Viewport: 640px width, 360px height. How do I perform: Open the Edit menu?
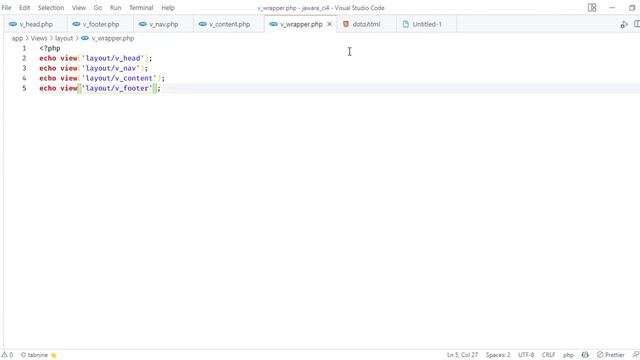[x=24, y=8]
